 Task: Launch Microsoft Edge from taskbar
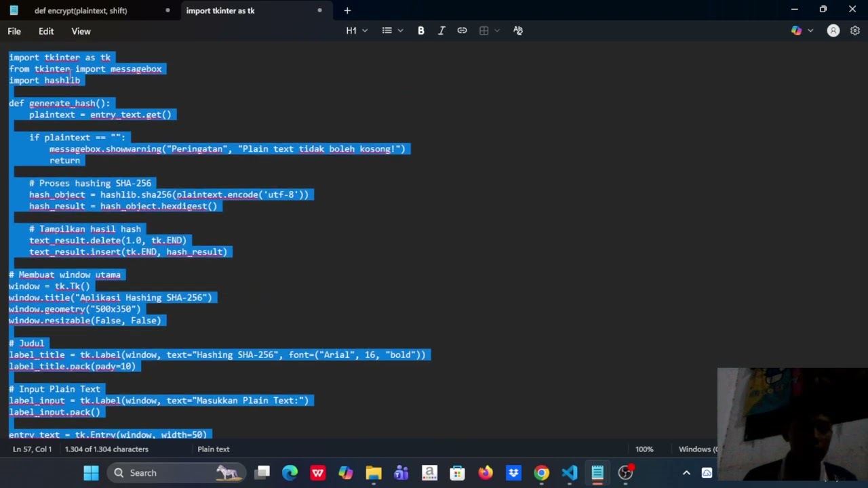tap(290, 472)
